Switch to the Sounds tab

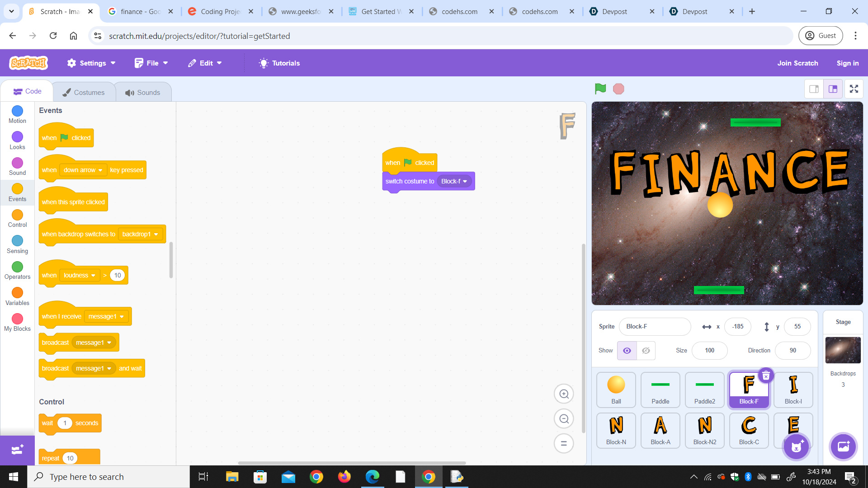143,93
